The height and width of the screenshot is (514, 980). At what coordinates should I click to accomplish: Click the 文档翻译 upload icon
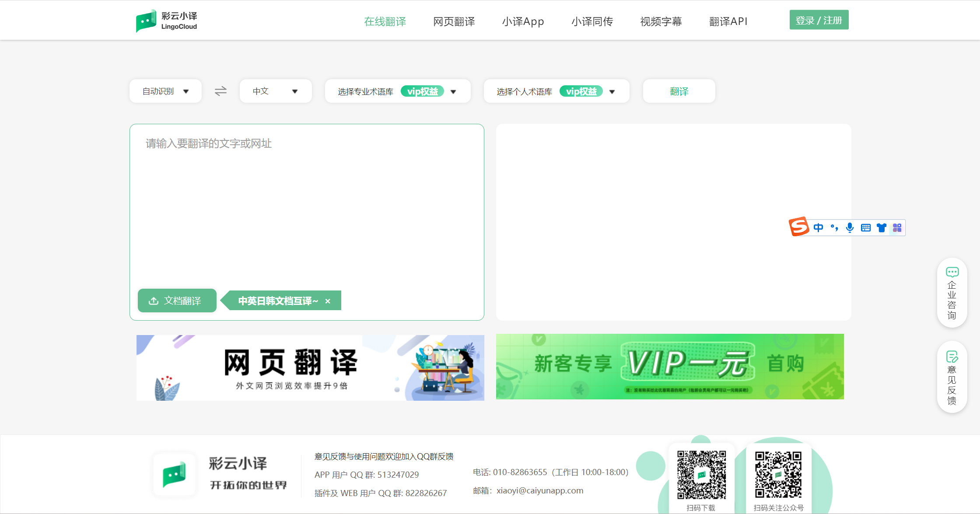[x=153, y=301]
